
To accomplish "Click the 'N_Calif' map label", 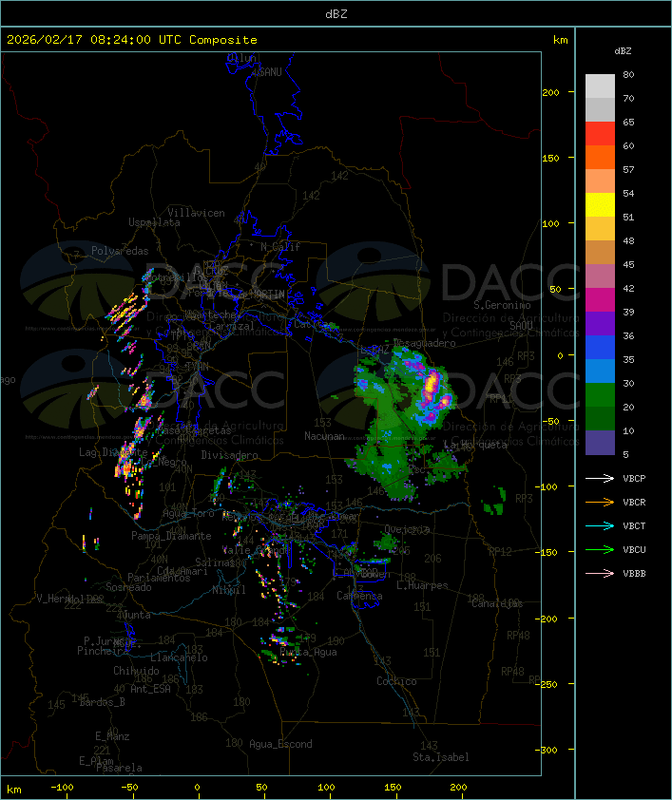I will tap(280, 247).
